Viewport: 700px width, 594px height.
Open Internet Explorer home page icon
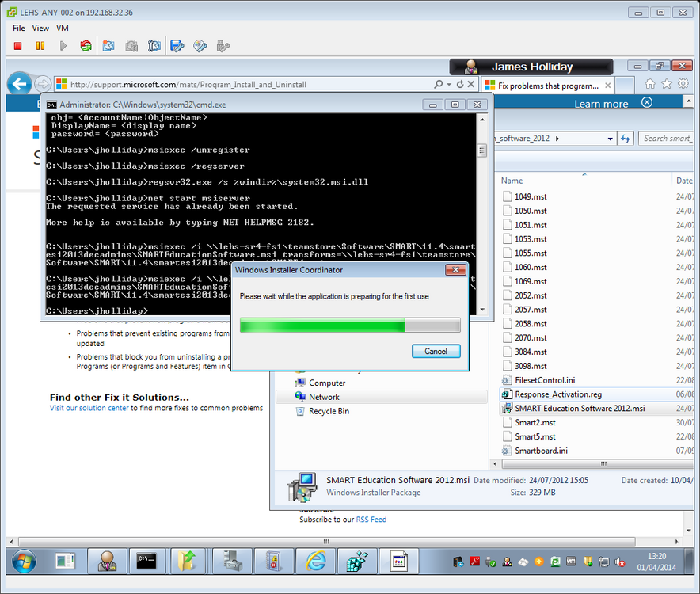pos(650,83)
